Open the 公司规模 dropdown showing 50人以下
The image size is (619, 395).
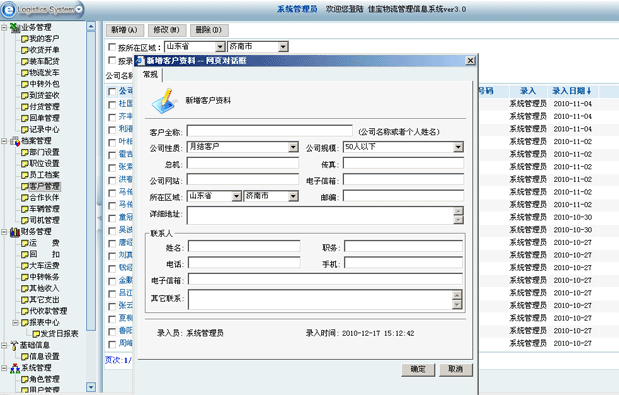click(x=458, y=147)
